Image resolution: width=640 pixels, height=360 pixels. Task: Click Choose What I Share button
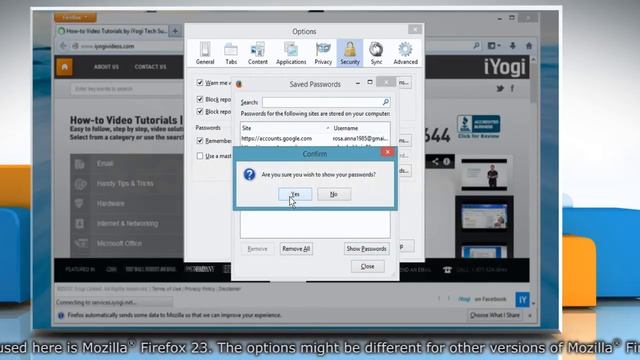coord(495,315)
